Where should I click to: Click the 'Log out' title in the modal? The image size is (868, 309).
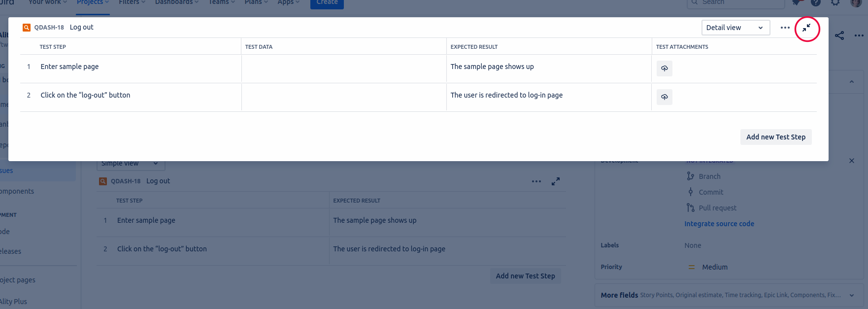point(81,28)
